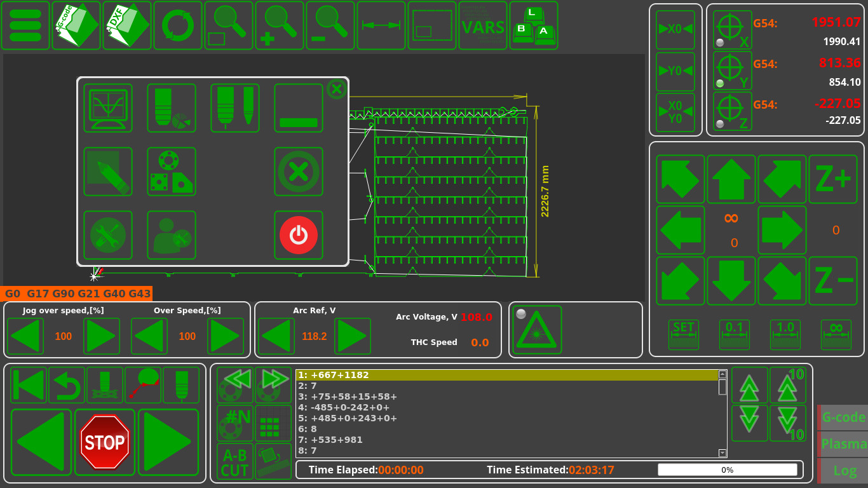Click single torch icon in run controls
This screenshot has width=868, height=488.
point(181,385)
